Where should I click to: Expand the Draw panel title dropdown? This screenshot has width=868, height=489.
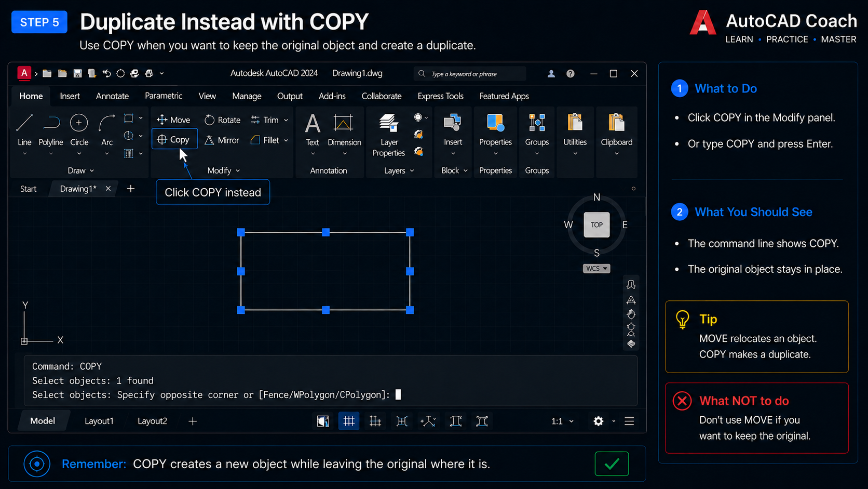coord(81,170)
